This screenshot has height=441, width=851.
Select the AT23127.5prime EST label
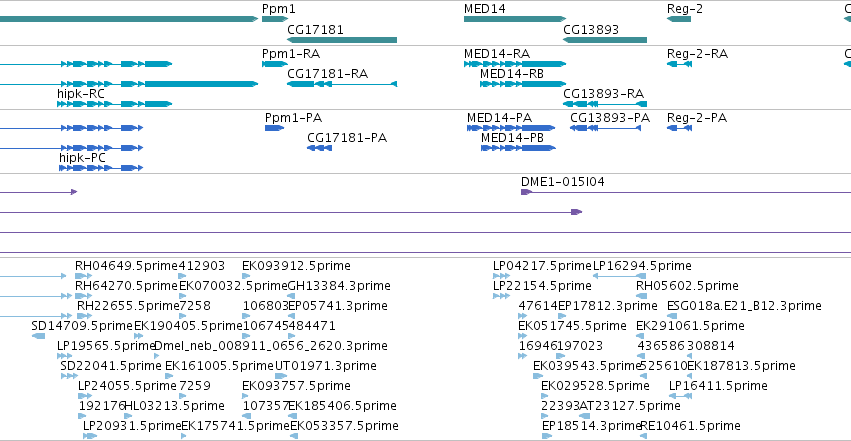point(630,406)
